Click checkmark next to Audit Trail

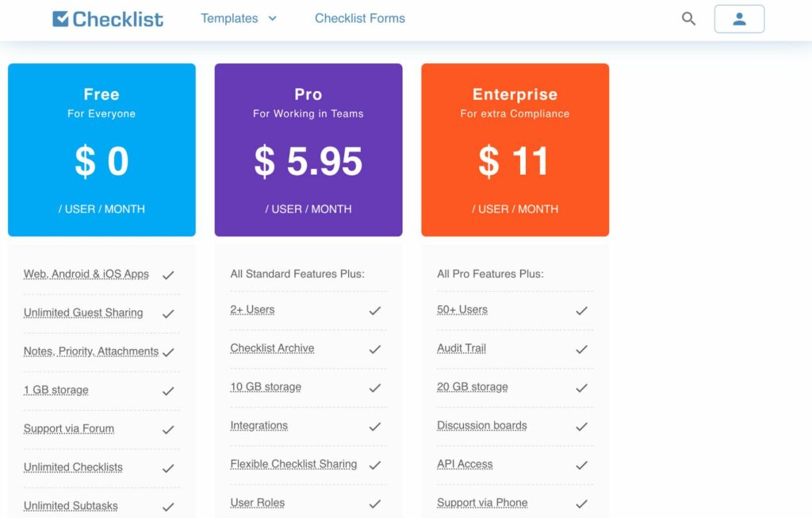[x=582, y=349]
